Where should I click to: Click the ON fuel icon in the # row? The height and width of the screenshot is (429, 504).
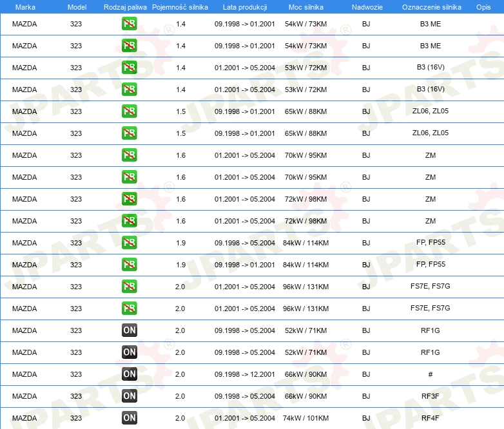(x=130, y=374)
